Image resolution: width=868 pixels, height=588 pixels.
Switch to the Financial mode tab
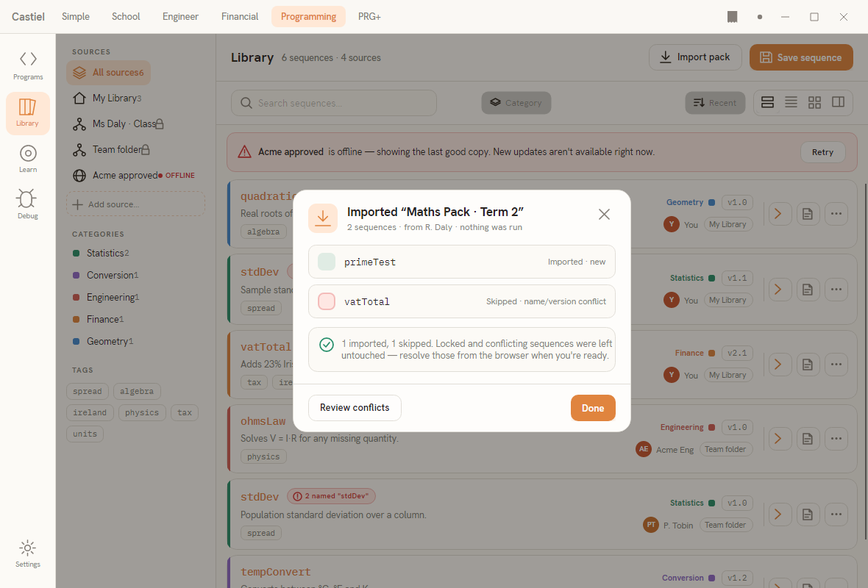240,17
